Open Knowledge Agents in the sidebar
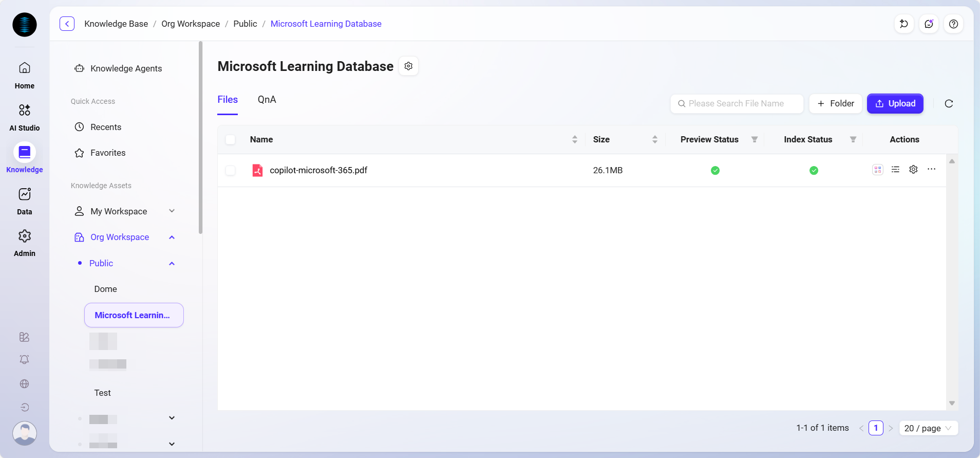 (126, 69)
